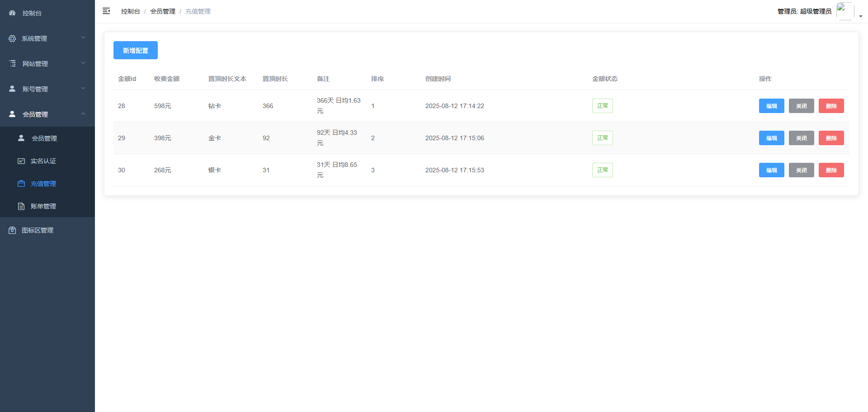Image resolution: width=868 pixels, height=412 pixels.
Task: Expand the 账号管理 menu chevron
Action: tap(83, 89)
